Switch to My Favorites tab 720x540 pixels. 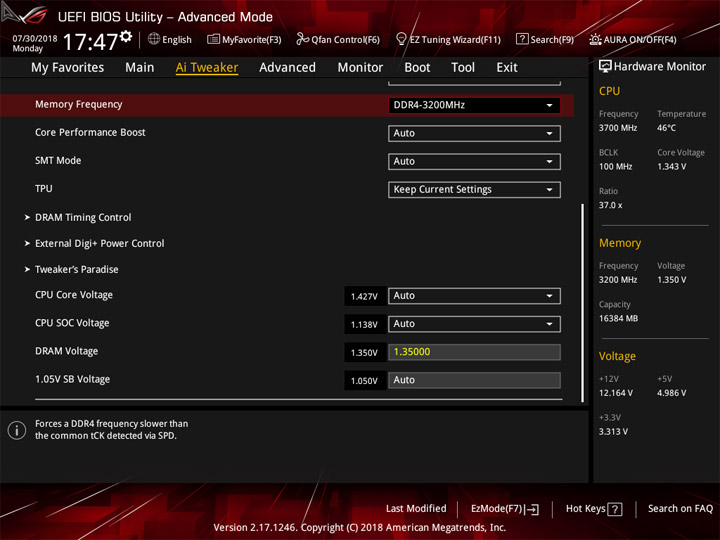click(x=68, y=68)
